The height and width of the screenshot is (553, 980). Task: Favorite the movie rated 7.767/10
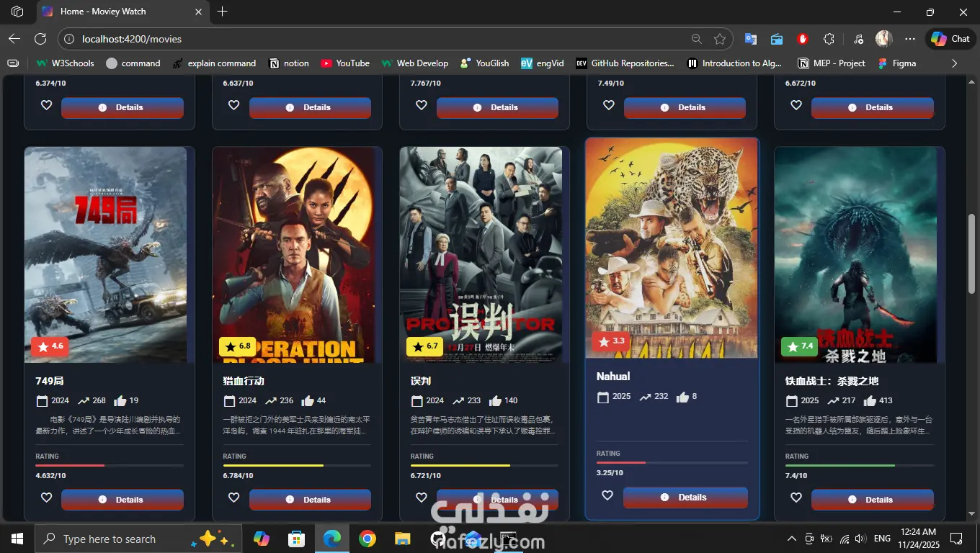422,105
